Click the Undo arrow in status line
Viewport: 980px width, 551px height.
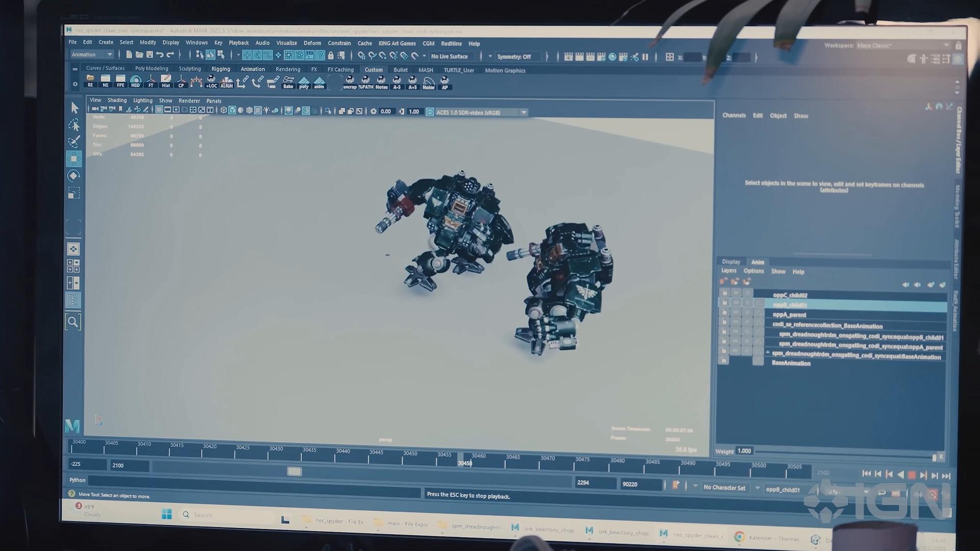[160, 55]
